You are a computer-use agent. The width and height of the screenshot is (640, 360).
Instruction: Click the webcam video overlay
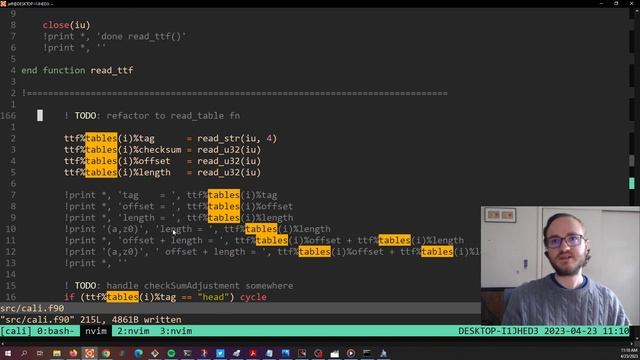(560, 265)
